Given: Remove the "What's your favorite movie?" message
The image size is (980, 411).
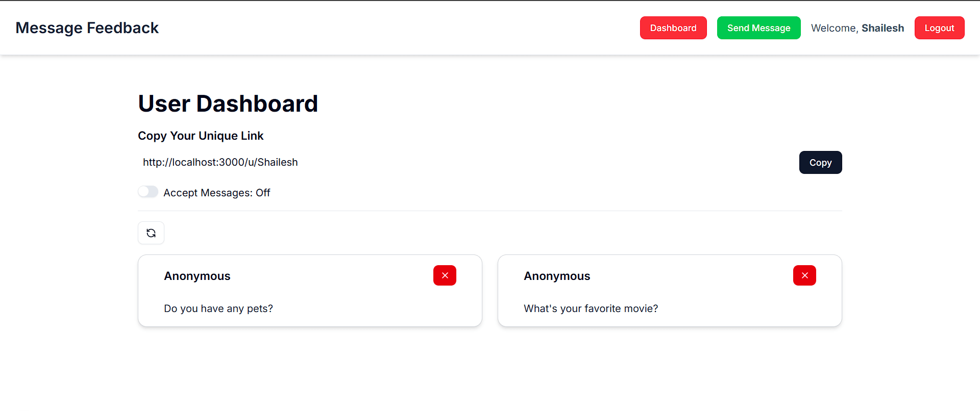Looking at the screenshot, I should [x=804, y=275].
